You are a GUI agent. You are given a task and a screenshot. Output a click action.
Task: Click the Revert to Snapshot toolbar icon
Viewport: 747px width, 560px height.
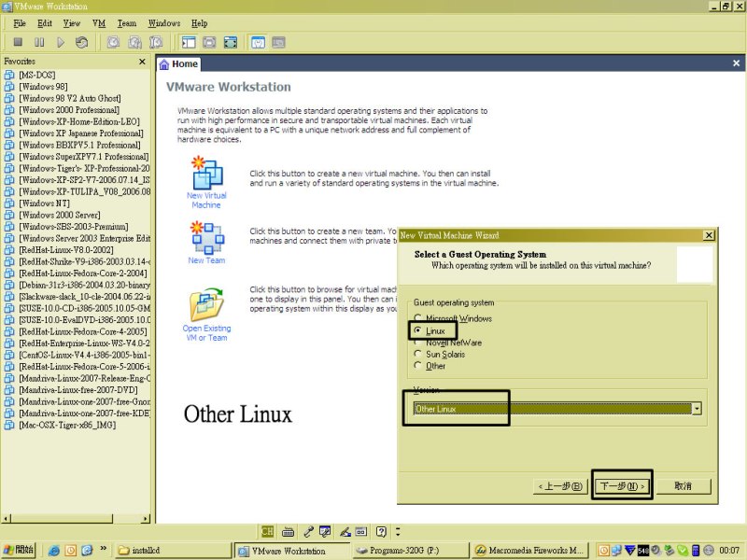134,42
